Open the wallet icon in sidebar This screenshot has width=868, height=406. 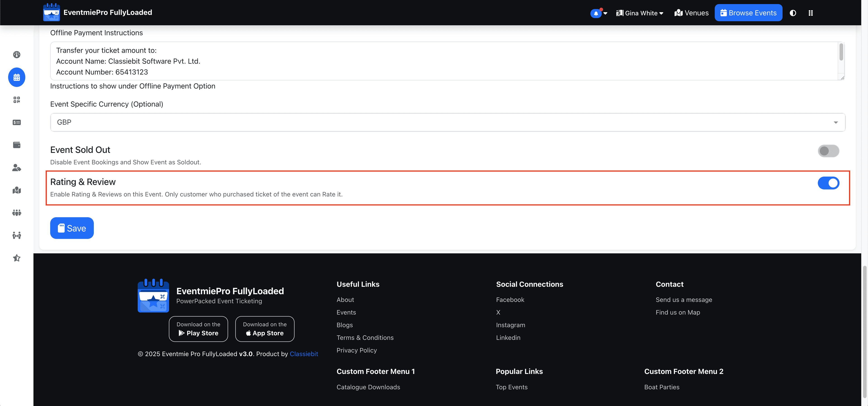(x=17, y=145)
